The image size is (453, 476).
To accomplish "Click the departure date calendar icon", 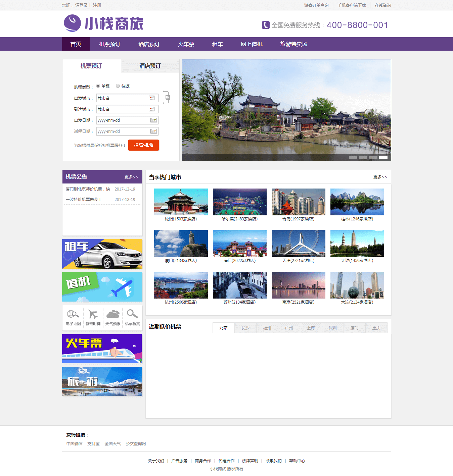I will [153, 120].
